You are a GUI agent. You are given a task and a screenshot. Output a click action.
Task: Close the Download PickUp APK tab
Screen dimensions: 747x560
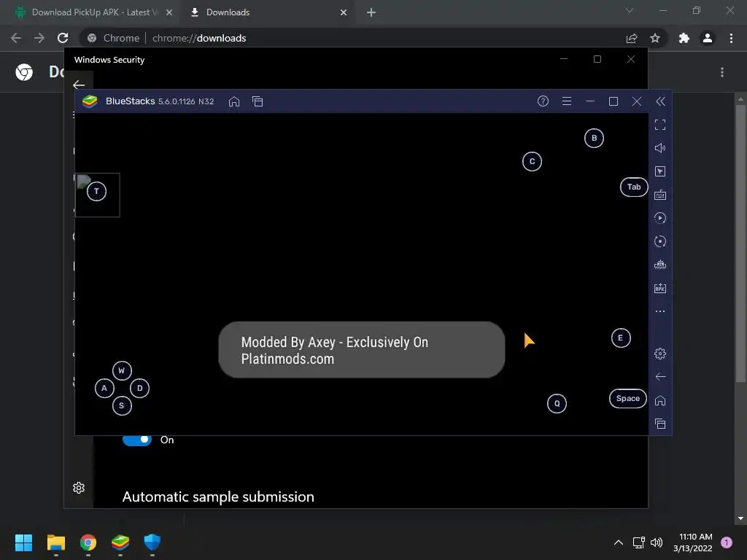(x=169, y=13)
